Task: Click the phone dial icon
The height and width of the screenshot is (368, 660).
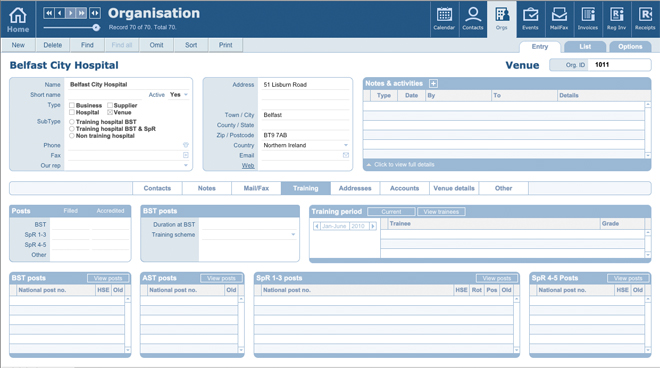Action: coord(186,145)
